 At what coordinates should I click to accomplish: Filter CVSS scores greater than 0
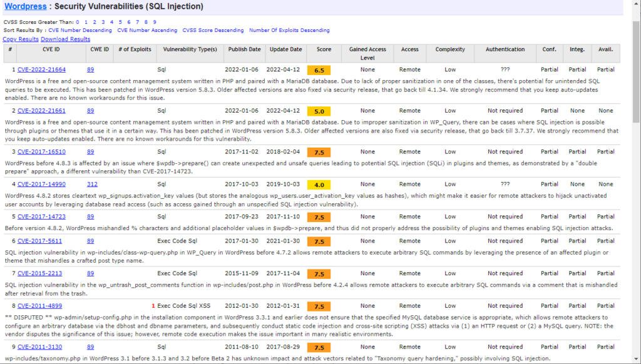click(x=77, y=22)
